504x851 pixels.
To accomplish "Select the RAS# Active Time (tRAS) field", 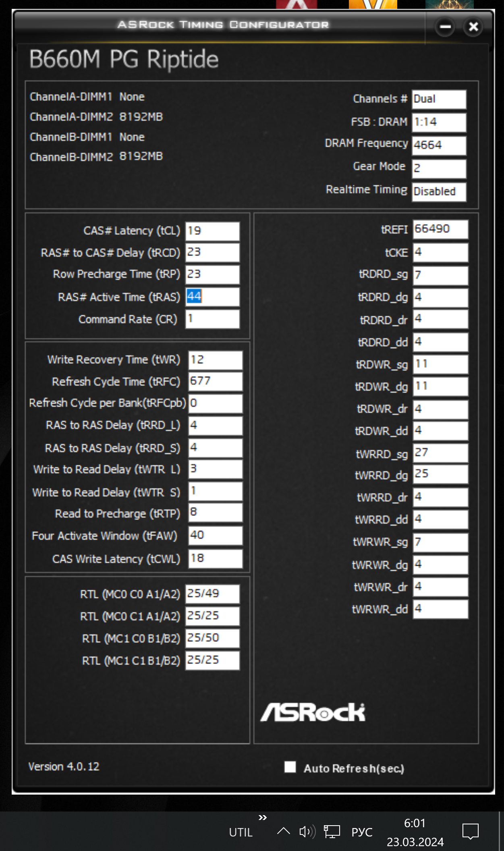I will (212, 297).
